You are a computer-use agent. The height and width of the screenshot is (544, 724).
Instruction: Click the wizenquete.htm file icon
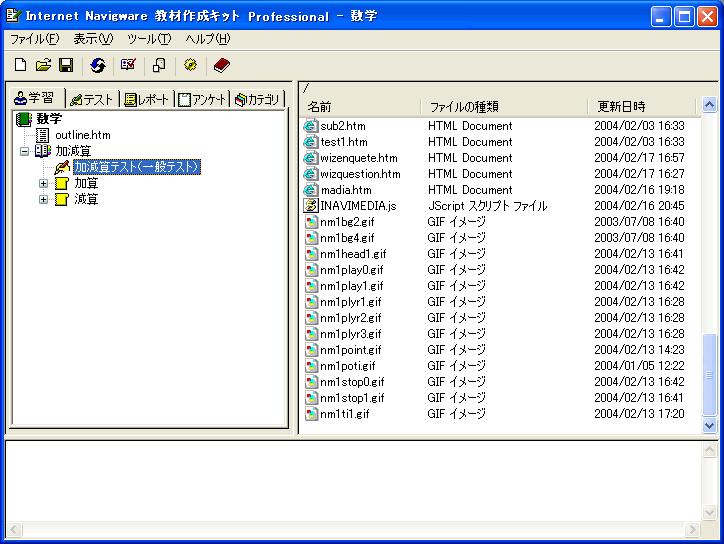(x=311, y=158)
